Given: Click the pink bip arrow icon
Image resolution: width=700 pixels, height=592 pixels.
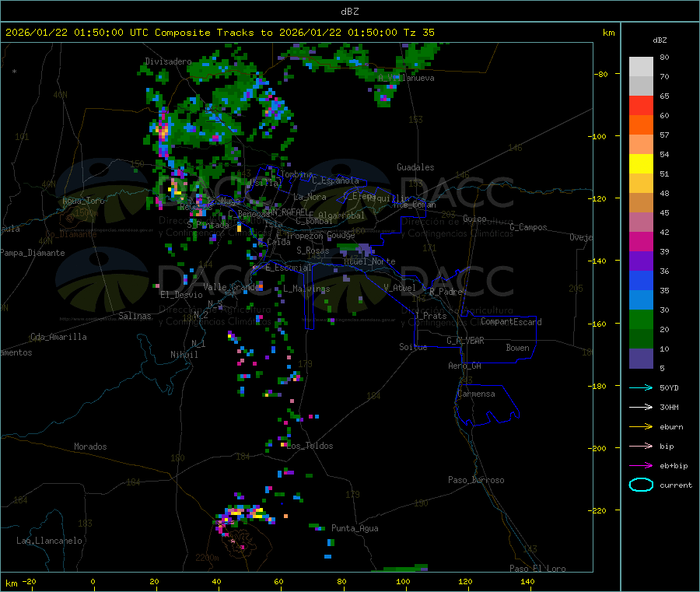Looking at the screenshot, I should (641, 446).
